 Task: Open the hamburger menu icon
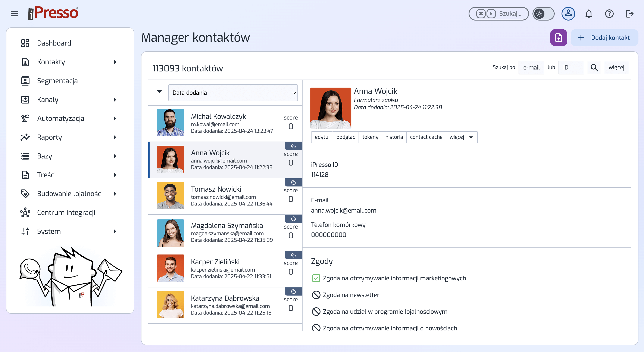click(x=15, y=13)
